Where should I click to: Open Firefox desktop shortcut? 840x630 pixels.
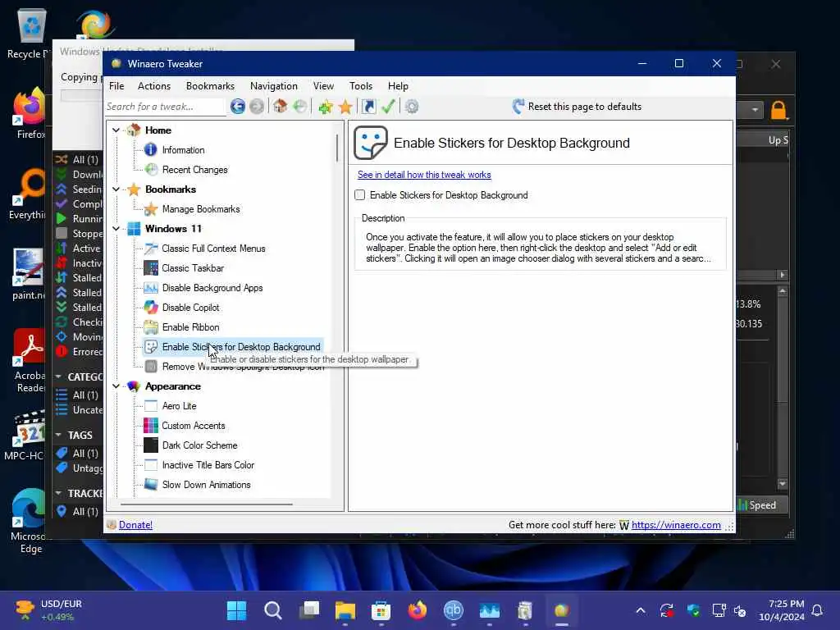click(29, 114)
